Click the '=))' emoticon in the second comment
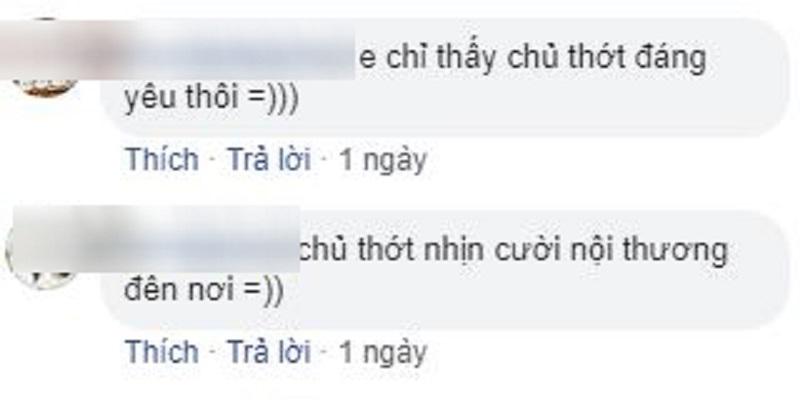Screen dimensions: 800x400 pos(263,292)
